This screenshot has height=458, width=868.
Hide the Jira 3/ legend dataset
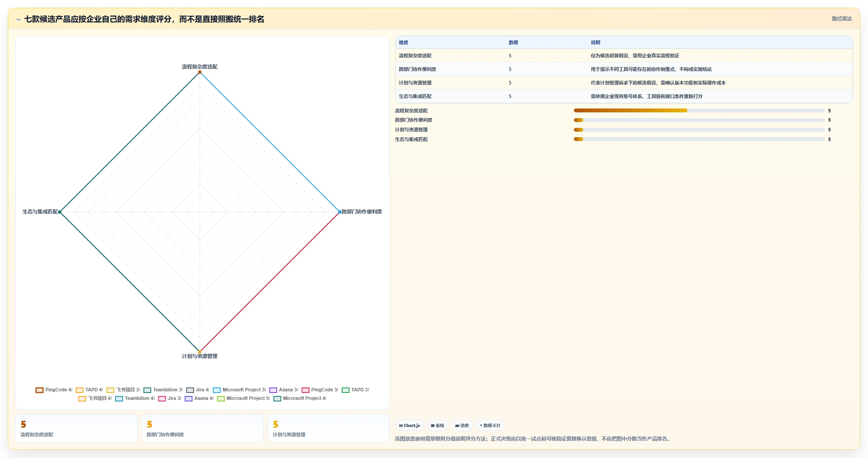[170, 398]
